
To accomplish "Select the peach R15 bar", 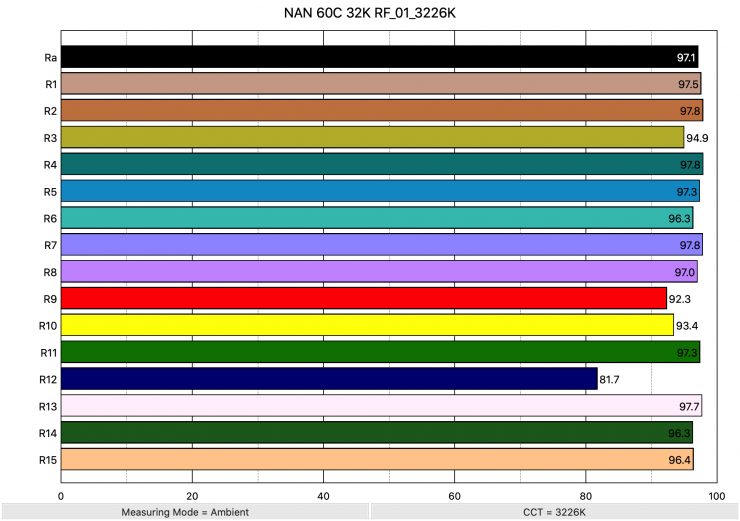I will coord(377,460).
